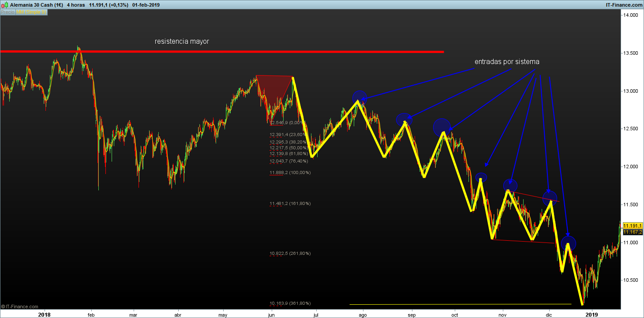Click the 12.391,4 (23,60%) Fibonacci label
The height and width of the screenshot is (318, 644).
[288, 134]
